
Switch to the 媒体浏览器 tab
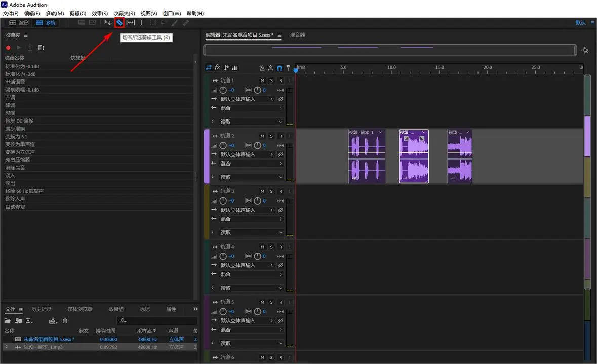(x=80, y=309)
